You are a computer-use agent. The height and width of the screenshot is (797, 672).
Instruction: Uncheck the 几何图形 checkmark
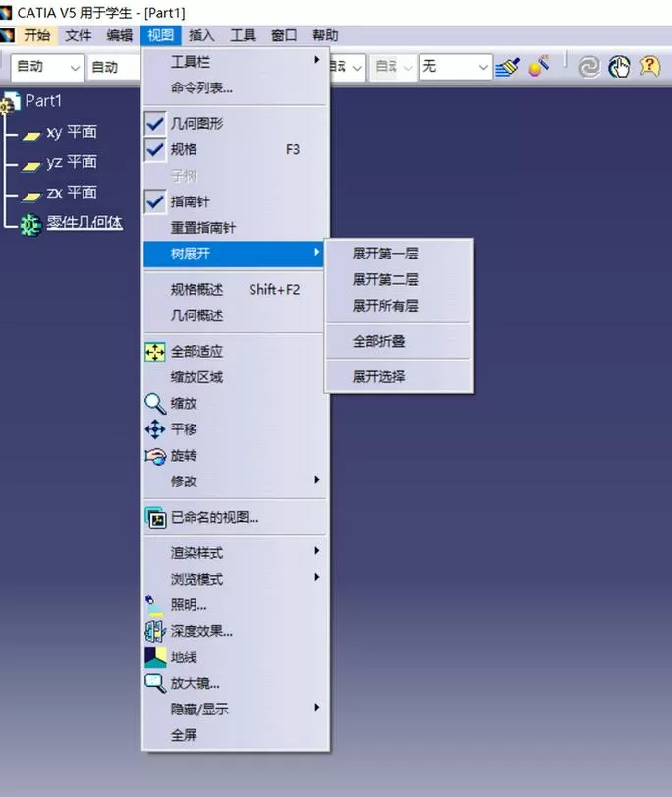point(155,124)
